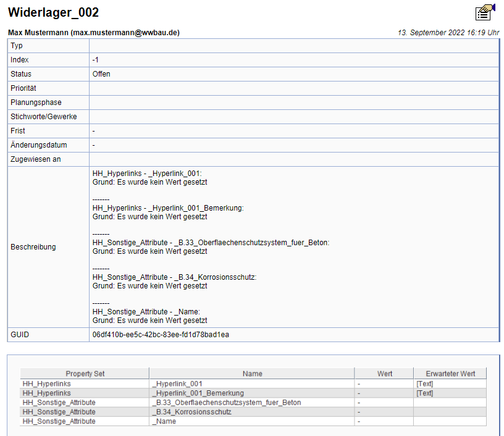Click the Erwarteter Wert column header
The width and height of the screenshot is (504, 436).
(x=450, y=374)
